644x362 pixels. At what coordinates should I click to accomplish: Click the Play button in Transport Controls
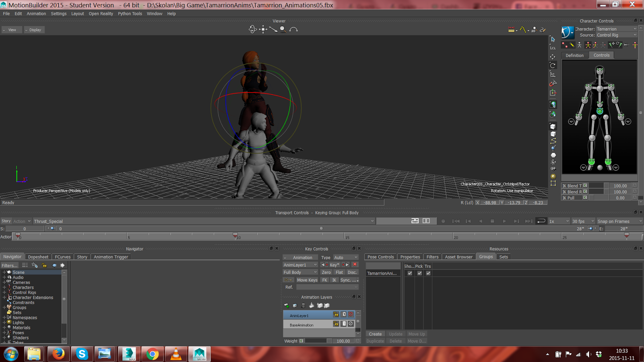coord(504,221)
